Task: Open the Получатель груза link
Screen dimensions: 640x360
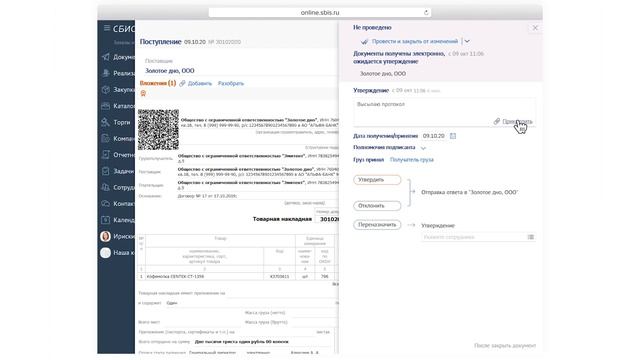Action: coord(412,160)
